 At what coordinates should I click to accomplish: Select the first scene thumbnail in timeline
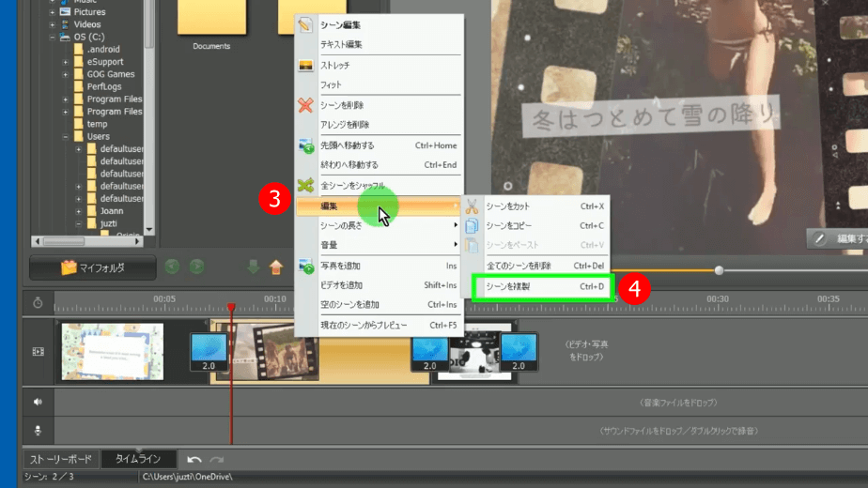(113, 352)
